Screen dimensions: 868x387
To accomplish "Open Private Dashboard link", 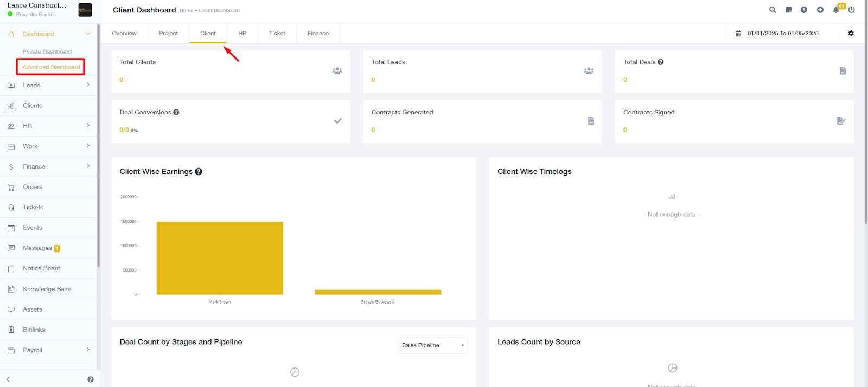I will click(47, 52).
